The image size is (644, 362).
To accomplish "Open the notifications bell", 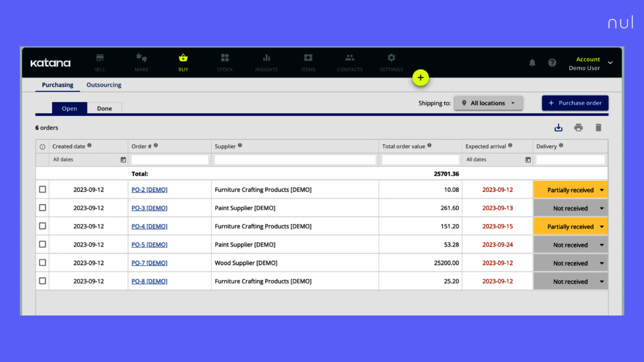I will [x=532, y=63].
